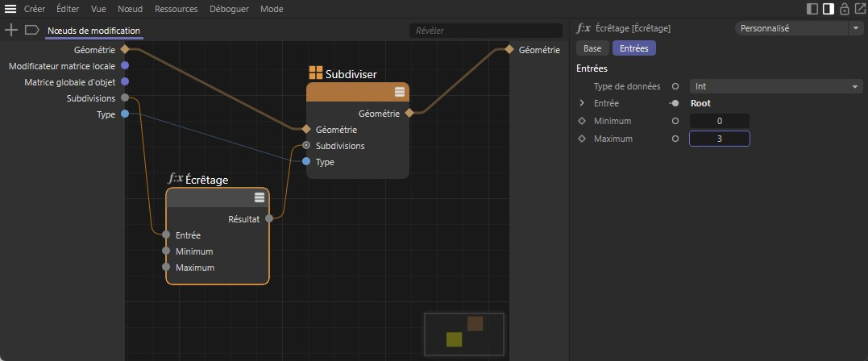Screen dimensions: 868x361
Task: Click the plus icon to add node
Action: click(11, 30)
